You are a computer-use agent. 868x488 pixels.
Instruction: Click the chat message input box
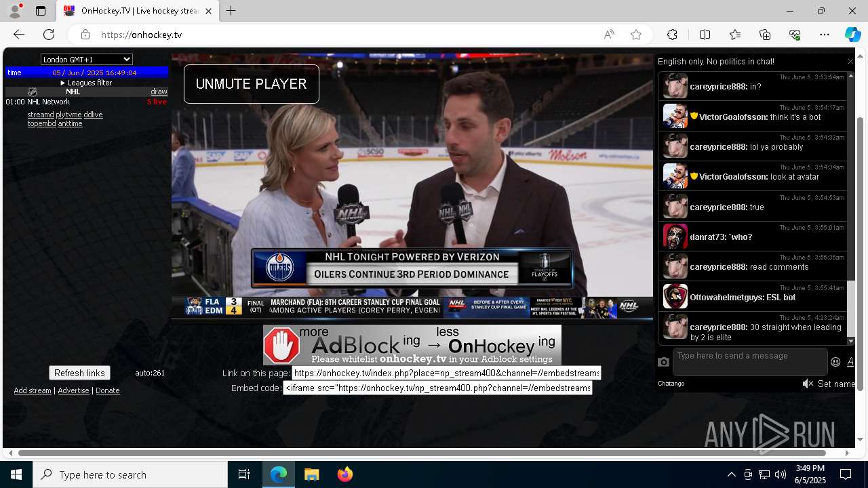pos(750,362)
